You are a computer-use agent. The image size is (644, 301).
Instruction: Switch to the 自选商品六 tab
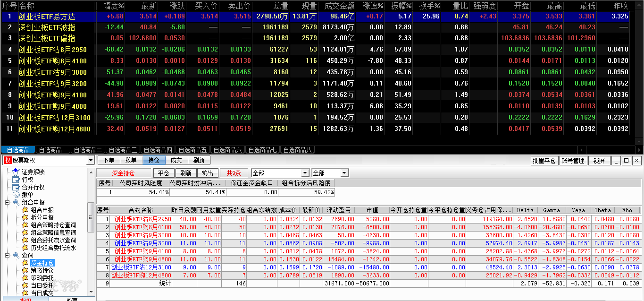tap(227, 150)
